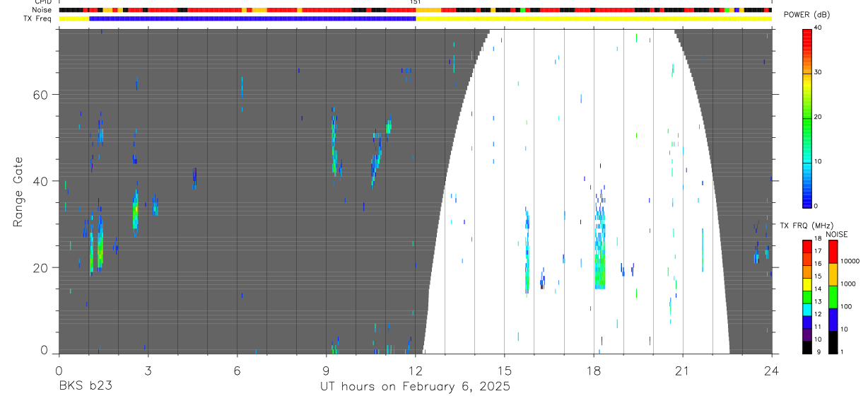Screen dimensions: 868x401
Task: Click the cyan segment of TX FRQ colorbar
Action: click(807, 309)
